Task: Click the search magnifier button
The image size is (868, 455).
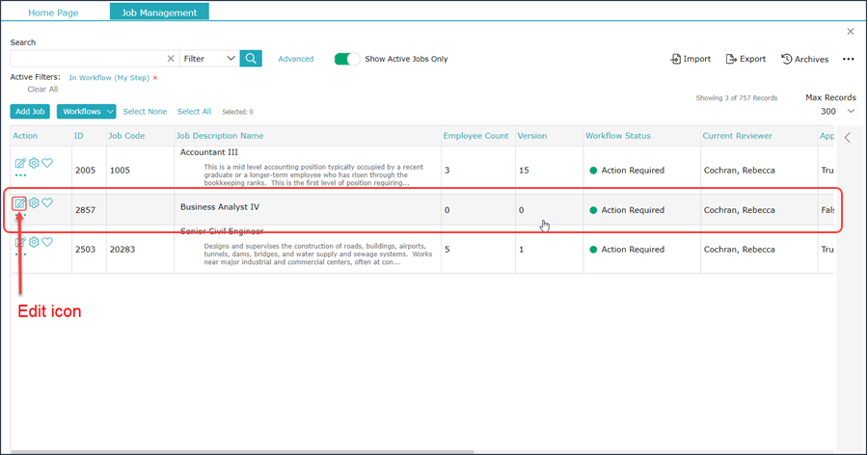Action: 251,59
